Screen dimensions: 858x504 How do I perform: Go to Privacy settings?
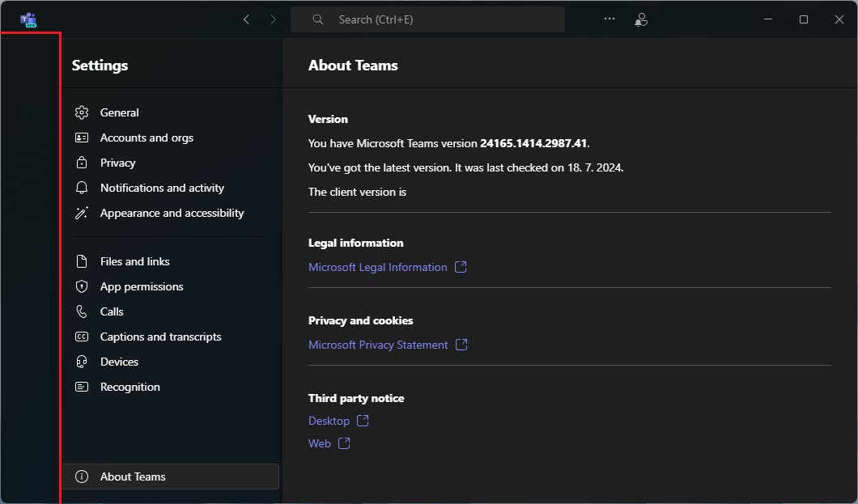[x=117, y=163]
